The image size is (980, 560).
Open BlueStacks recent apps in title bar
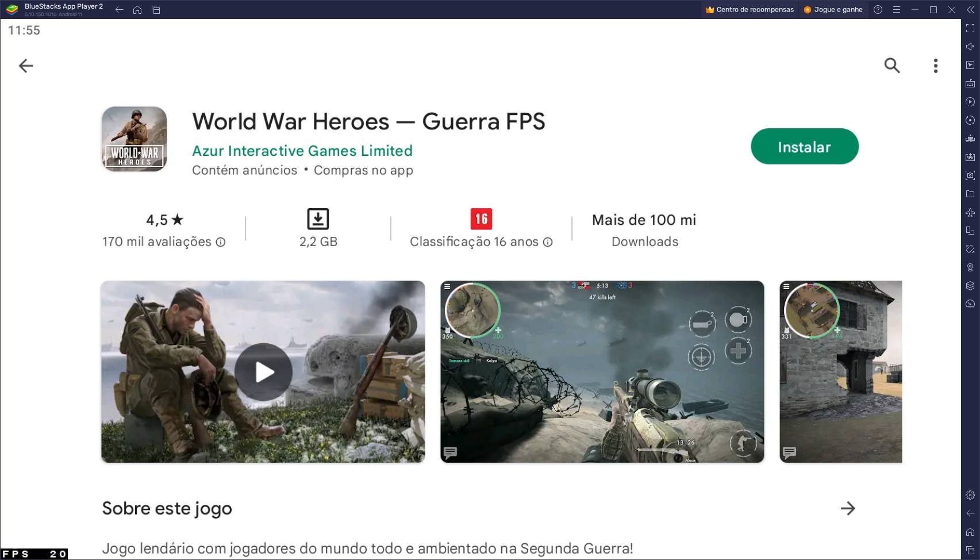coord(156,9)
